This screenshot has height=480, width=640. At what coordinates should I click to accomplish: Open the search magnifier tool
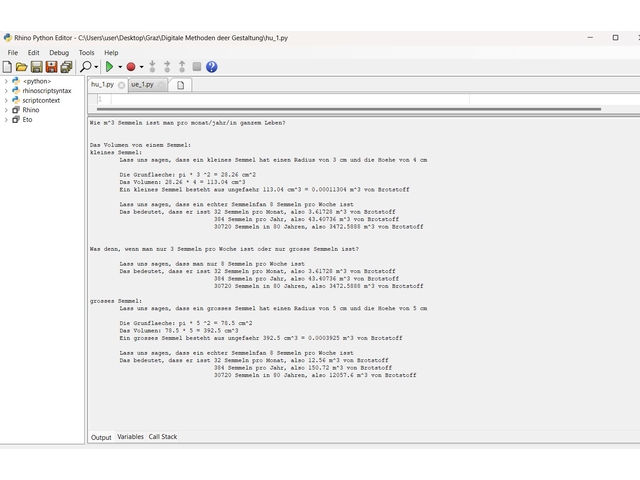(x=86, y=66)
